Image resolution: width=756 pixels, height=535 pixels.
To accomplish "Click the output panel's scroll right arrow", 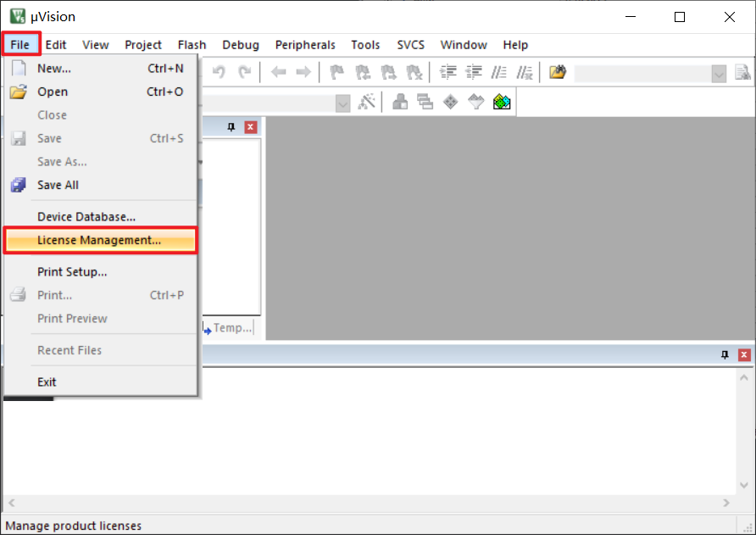I will pos(726,503).
